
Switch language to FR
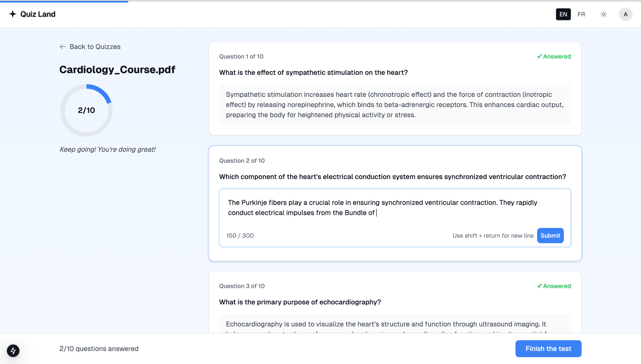(581, 14)
